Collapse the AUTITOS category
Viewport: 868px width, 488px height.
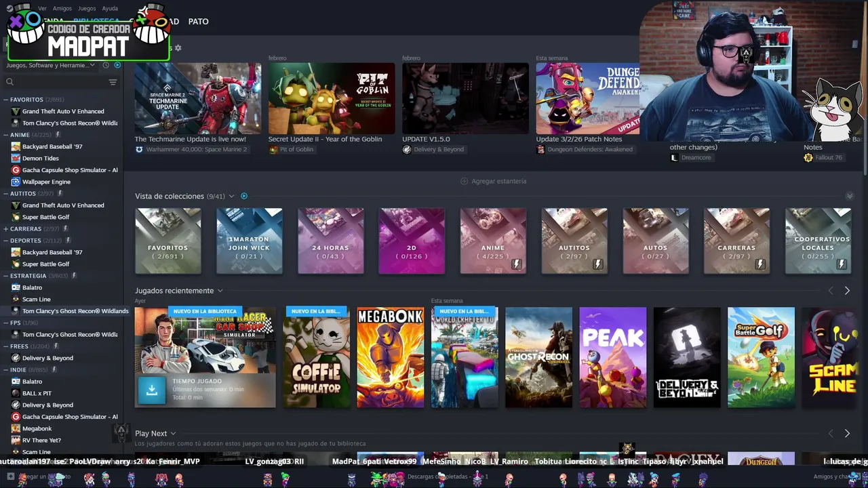[x=5, y=193]
